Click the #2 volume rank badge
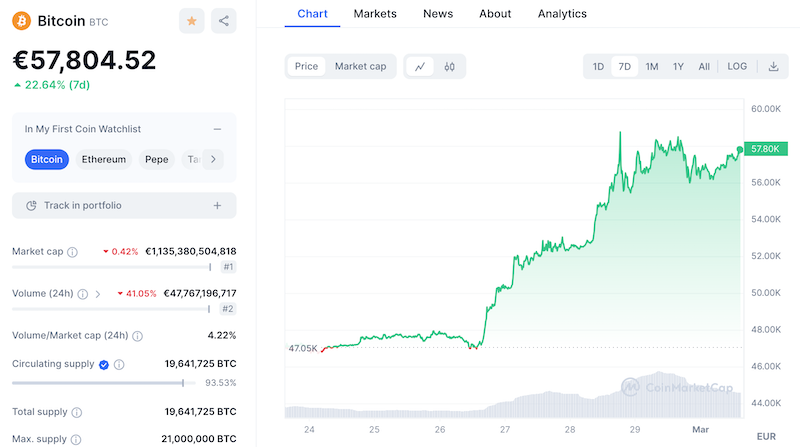Image resolution: width=800 pixels, height=447 pixels. (x=228, y=309)
